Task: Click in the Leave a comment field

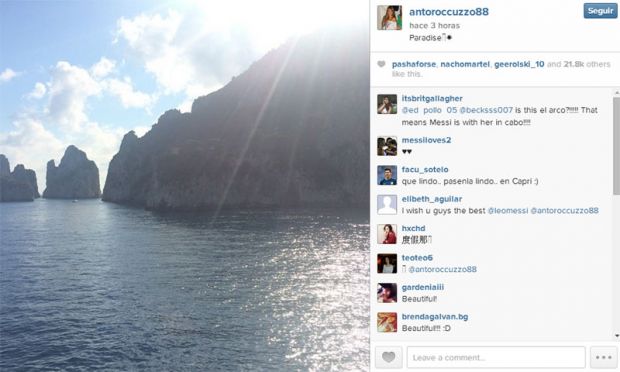Action: point(496,357)
